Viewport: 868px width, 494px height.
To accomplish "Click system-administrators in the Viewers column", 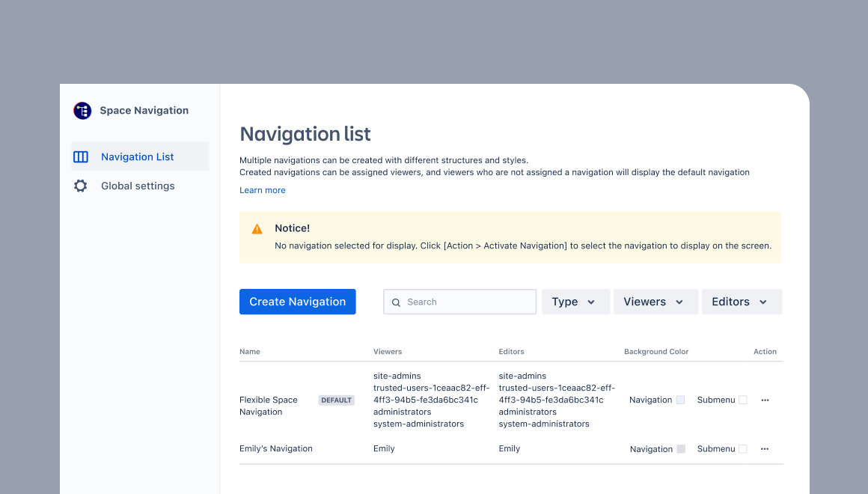I will [x=418, y=424].
